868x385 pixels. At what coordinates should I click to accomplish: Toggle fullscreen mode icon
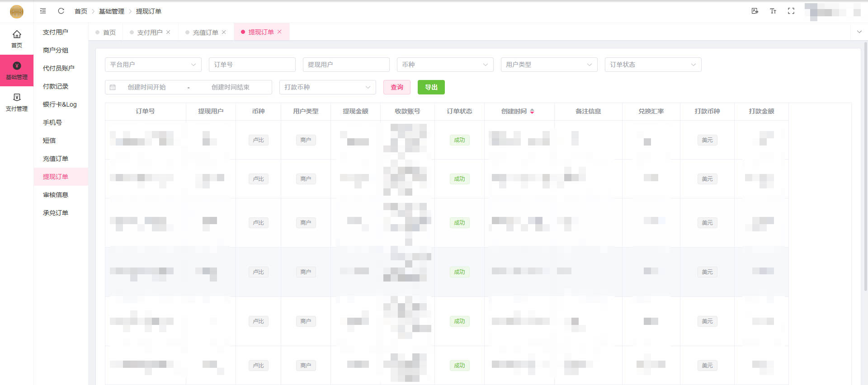791,11
